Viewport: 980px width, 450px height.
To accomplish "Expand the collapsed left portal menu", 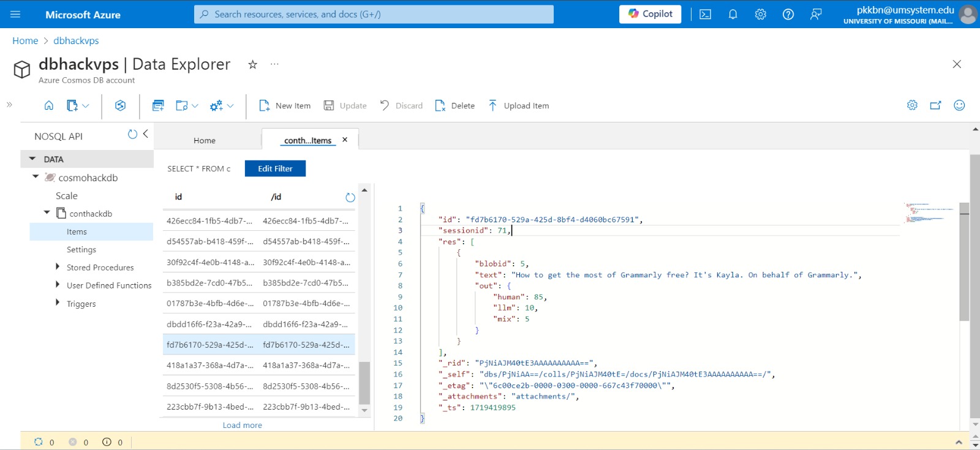I will (9, 105).
